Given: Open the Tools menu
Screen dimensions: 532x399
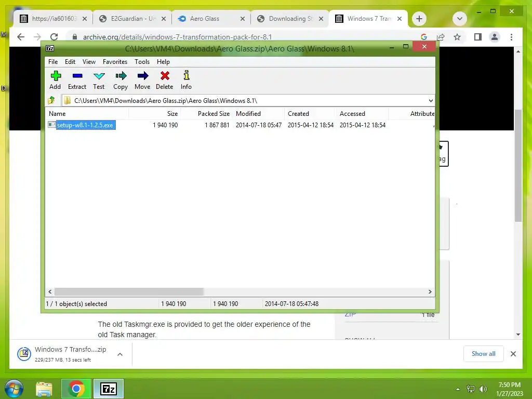Looking at the screenshot, I should (142, 62).
